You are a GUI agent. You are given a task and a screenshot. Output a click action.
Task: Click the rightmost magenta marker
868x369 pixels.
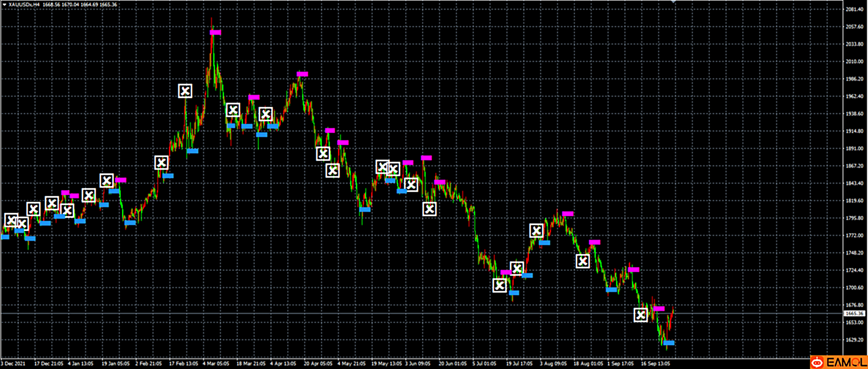658,308
